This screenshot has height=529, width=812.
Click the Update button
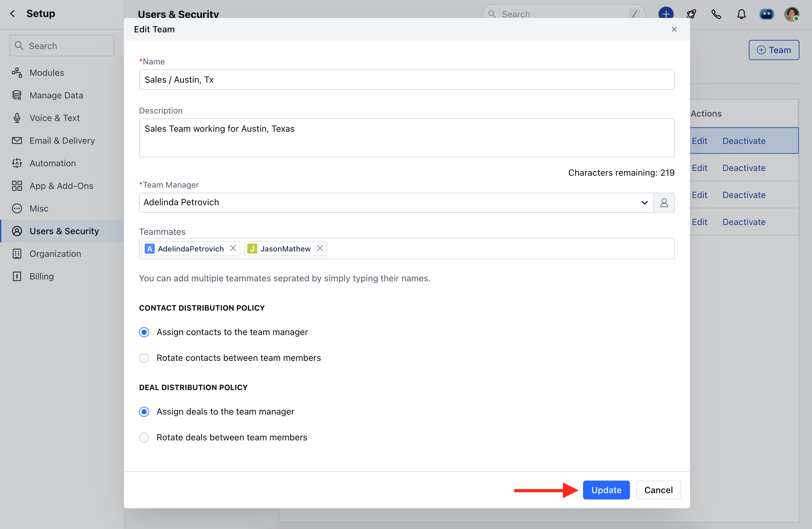606,490
